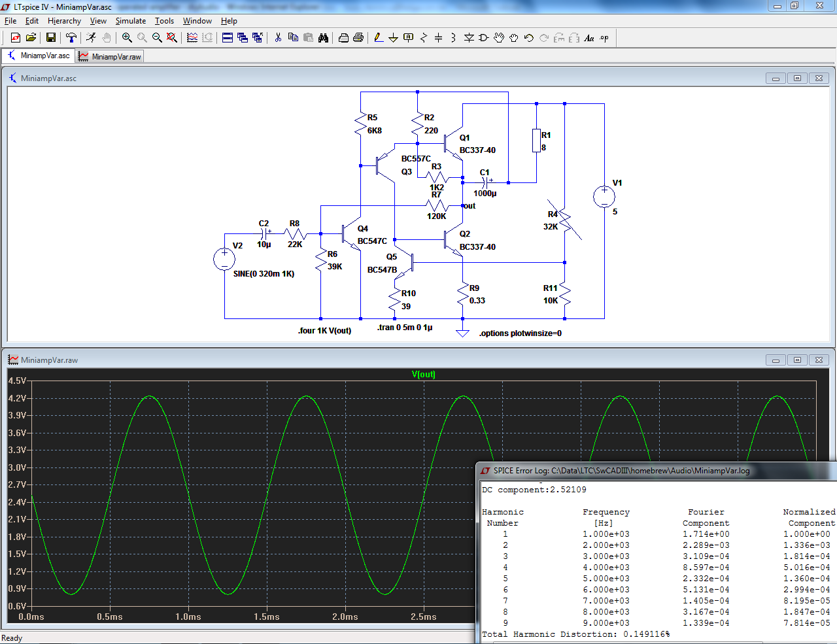837x644 pixels.
Task: Select the .tran 0 5m 0 1µ directive
Action: (405, 328)
